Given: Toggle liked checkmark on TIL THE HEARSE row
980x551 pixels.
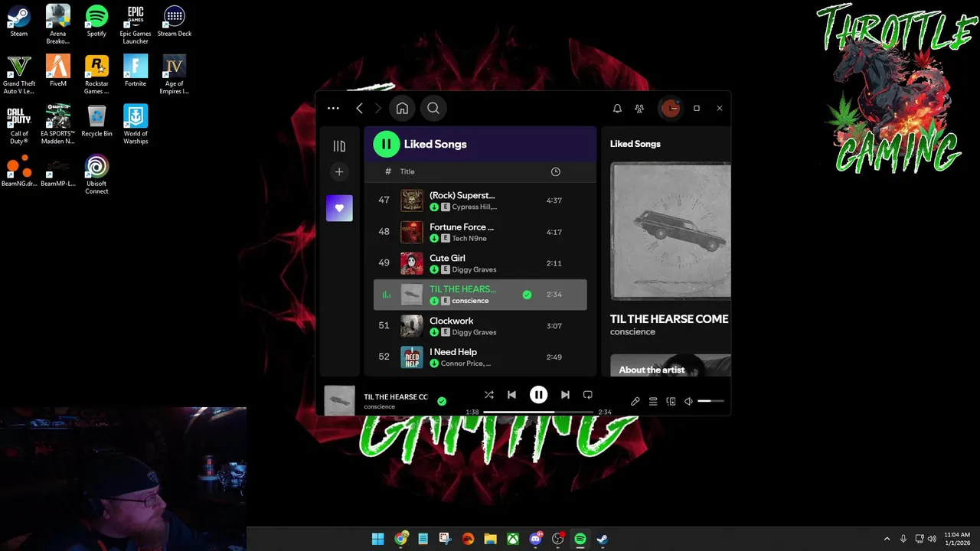Looking at the screenshot, I should pyautogui.click(x=527, y=295).
